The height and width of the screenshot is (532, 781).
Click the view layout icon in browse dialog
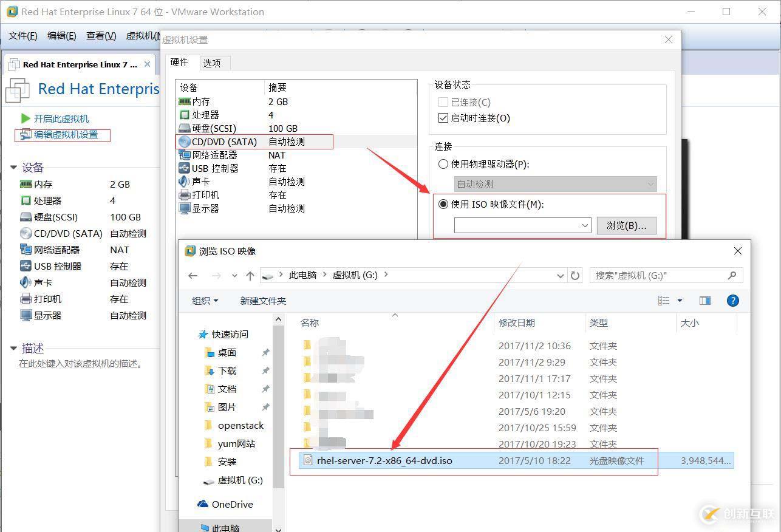pos(664,301)
